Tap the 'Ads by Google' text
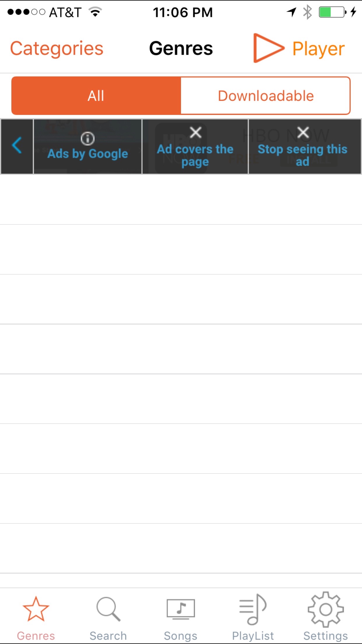362x644 pixels. [x=88, y=154]
